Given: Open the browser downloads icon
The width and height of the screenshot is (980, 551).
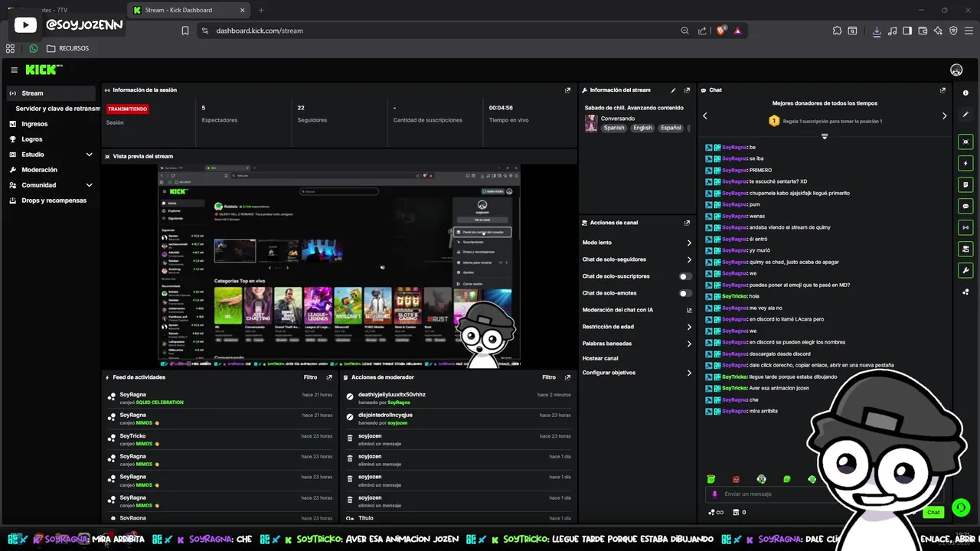Looking at the screenshot, I should [877, 31].
